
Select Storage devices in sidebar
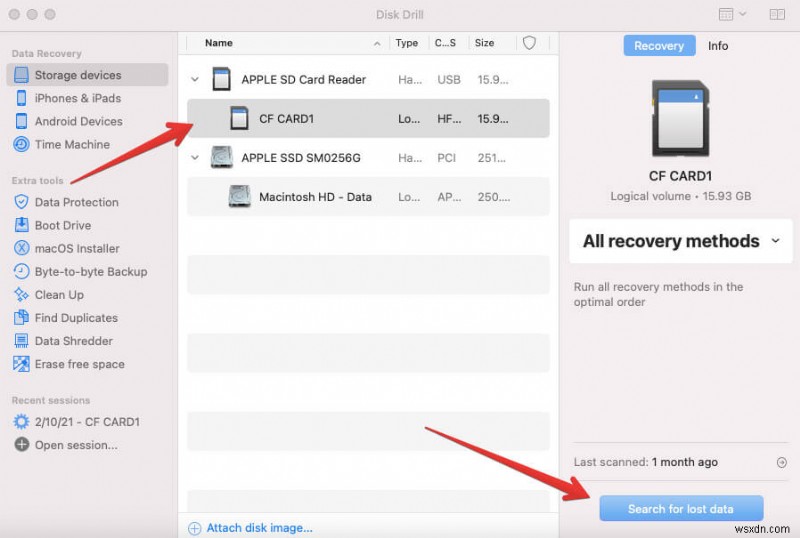click(x=87, y=75)
